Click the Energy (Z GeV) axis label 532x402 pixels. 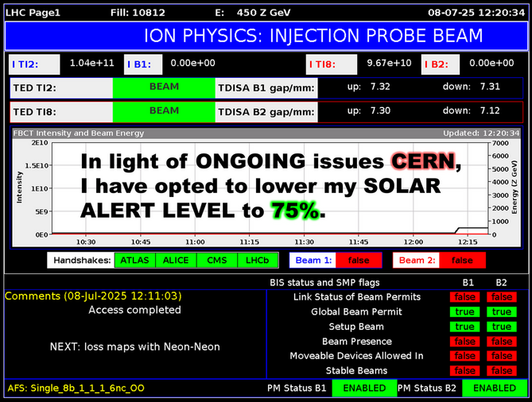pyautogui.click(x=515, y=187)
